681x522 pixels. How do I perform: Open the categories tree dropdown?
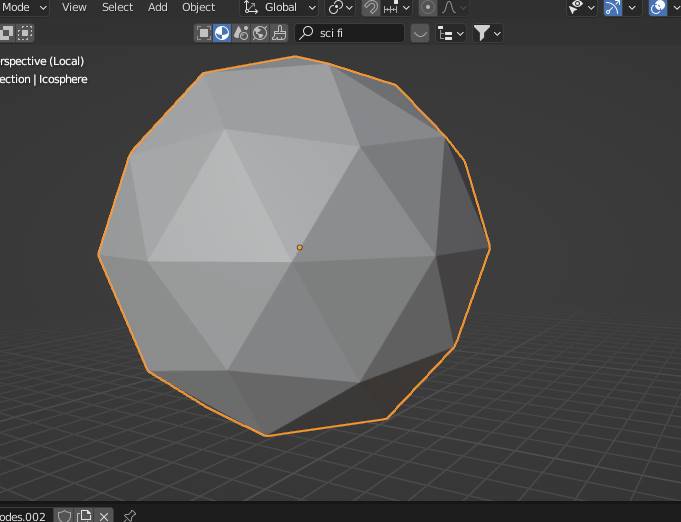tap(451, 33)
